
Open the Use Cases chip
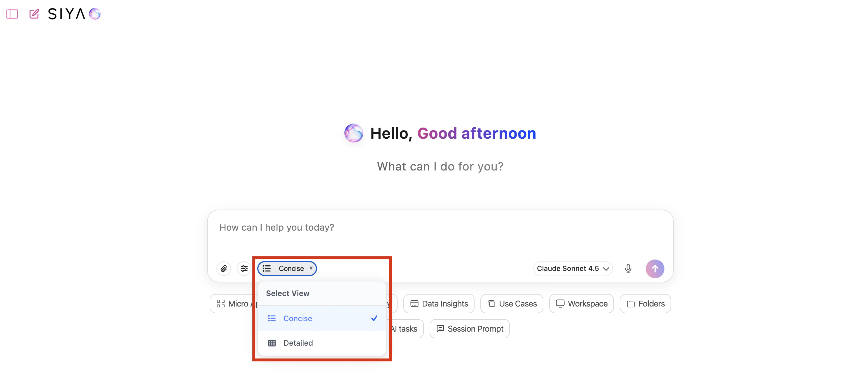[x=512, y=303]
